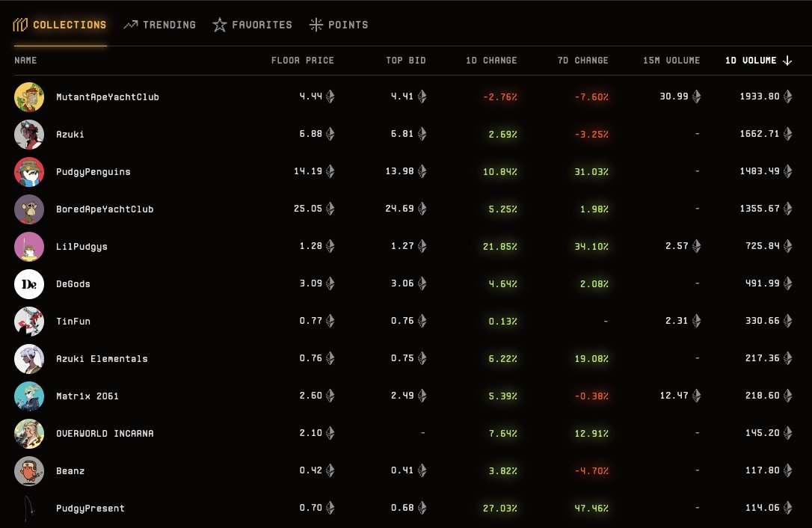Click the Collections tab logo icon

coord(20,25)
